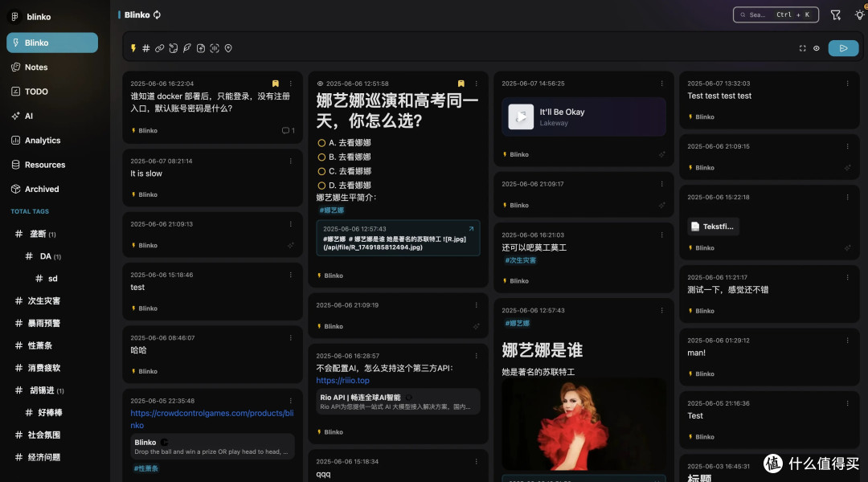
Task: Click bookmark icon on 娜艺娜巡演 note
Action: click(x=461, y=84)
